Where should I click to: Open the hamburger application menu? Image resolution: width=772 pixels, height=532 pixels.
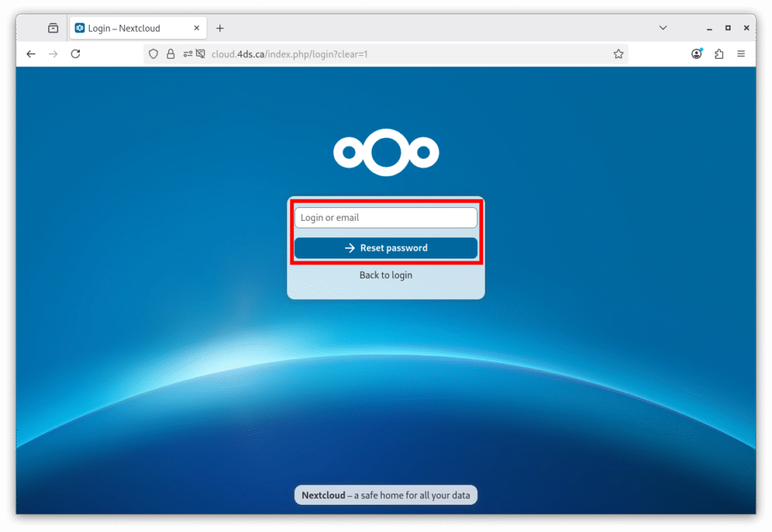741,54
